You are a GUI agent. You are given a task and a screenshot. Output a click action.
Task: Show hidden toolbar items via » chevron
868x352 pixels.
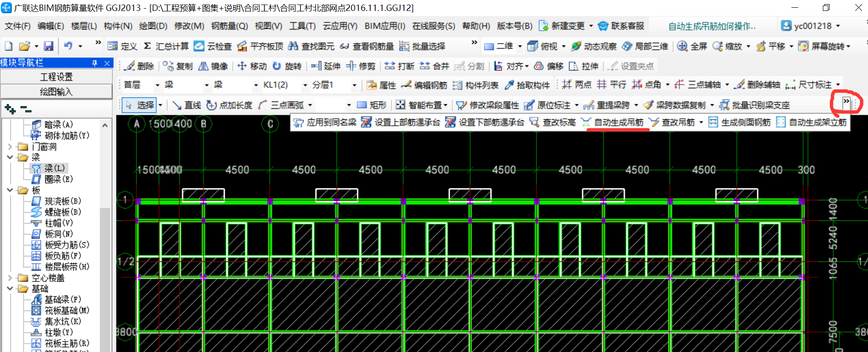tap(846, 101)
